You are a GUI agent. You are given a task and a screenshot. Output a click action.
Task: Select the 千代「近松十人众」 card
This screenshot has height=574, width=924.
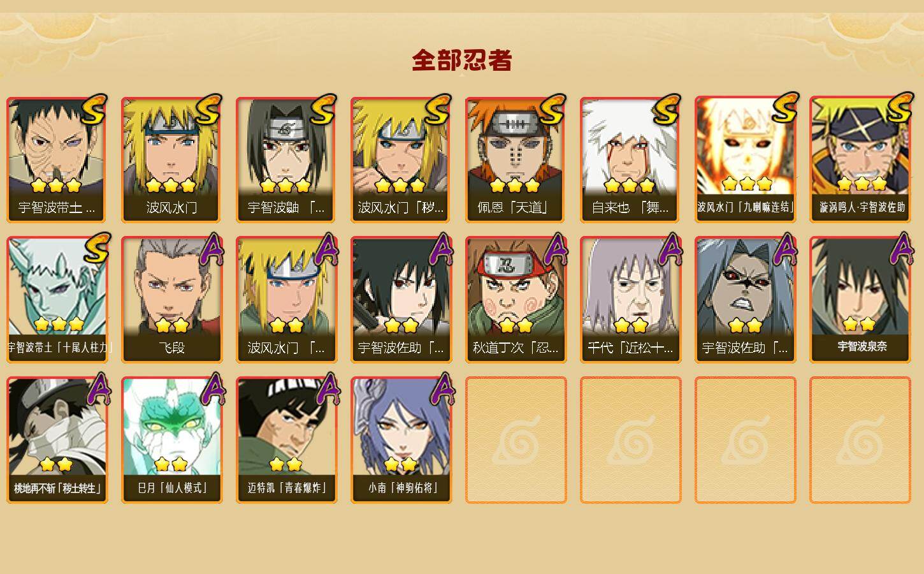tap(631, 300)
